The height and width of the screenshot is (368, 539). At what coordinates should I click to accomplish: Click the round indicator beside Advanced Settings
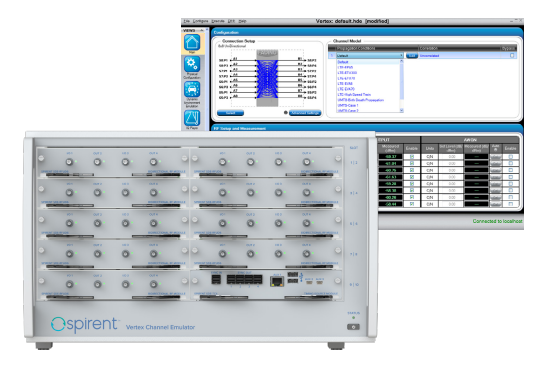(285, 113)
